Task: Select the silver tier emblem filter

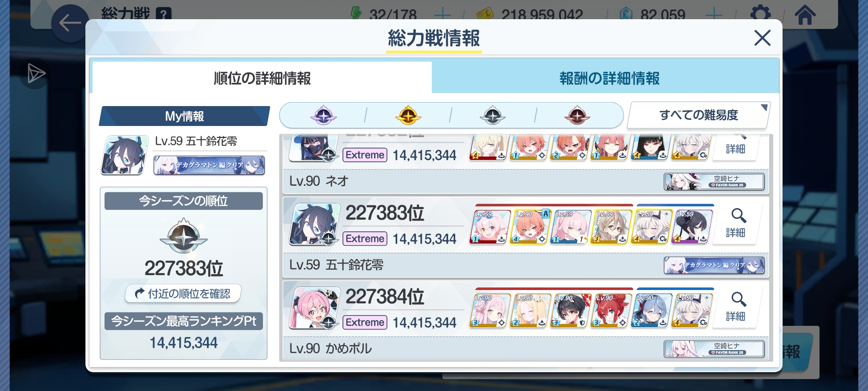Action: 493,115
